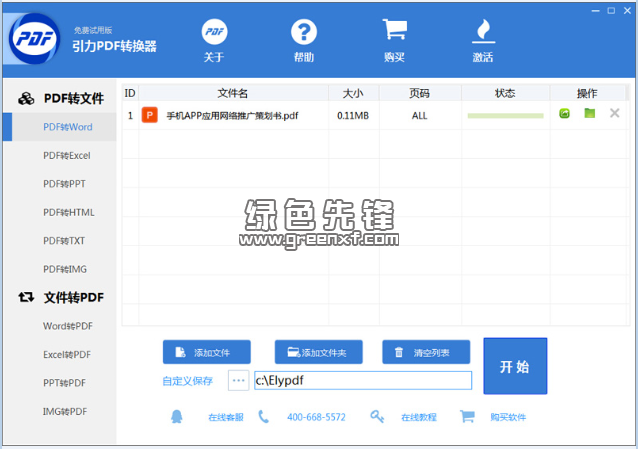
Task: Select PDF转PPT in sidebar
Action: tap(64, 184)
